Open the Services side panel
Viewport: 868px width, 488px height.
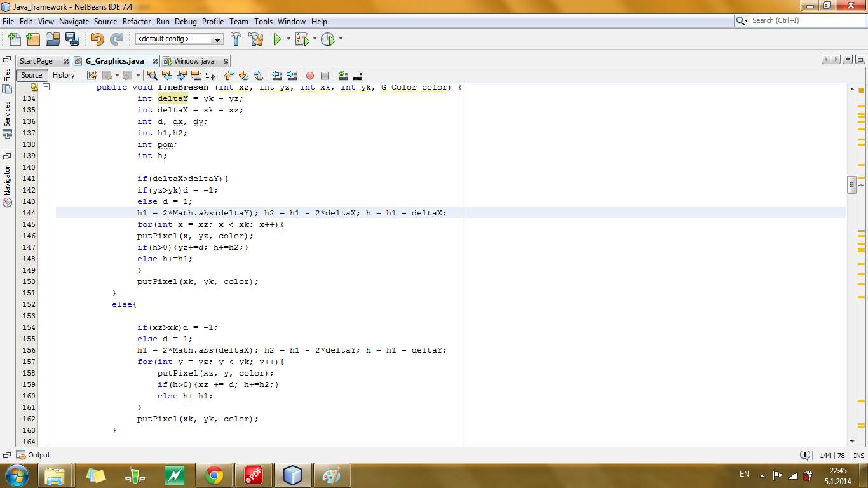click(x=8, y=121)
